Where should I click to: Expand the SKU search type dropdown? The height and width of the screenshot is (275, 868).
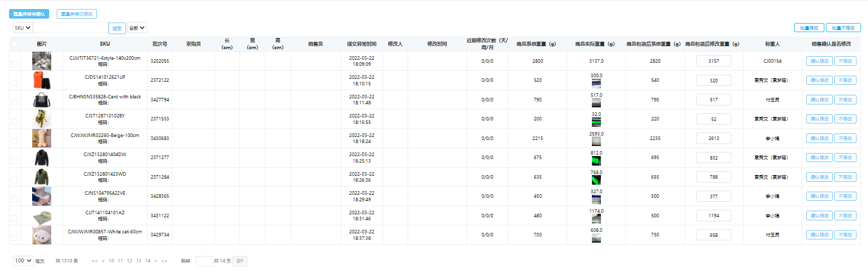coord(23,28)
